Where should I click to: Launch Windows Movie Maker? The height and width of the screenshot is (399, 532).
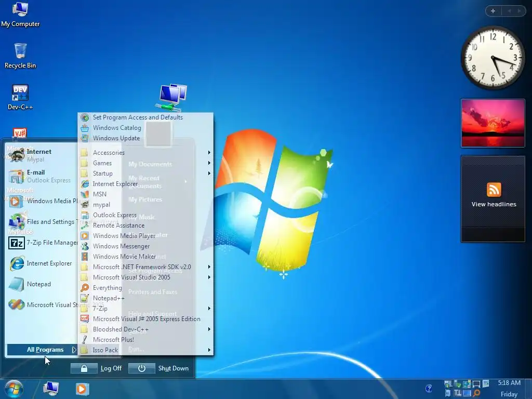point(145,257)
